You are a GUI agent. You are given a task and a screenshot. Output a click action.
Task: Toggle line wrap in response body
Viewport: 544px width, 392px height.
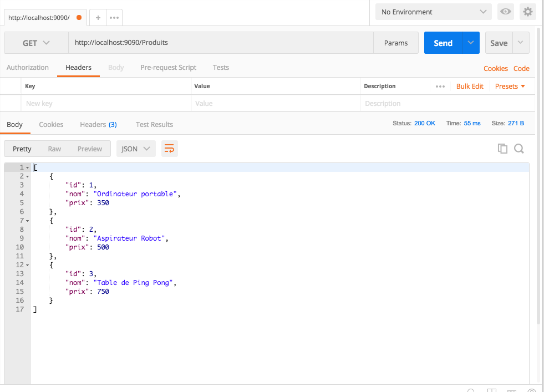pos(169,149)
